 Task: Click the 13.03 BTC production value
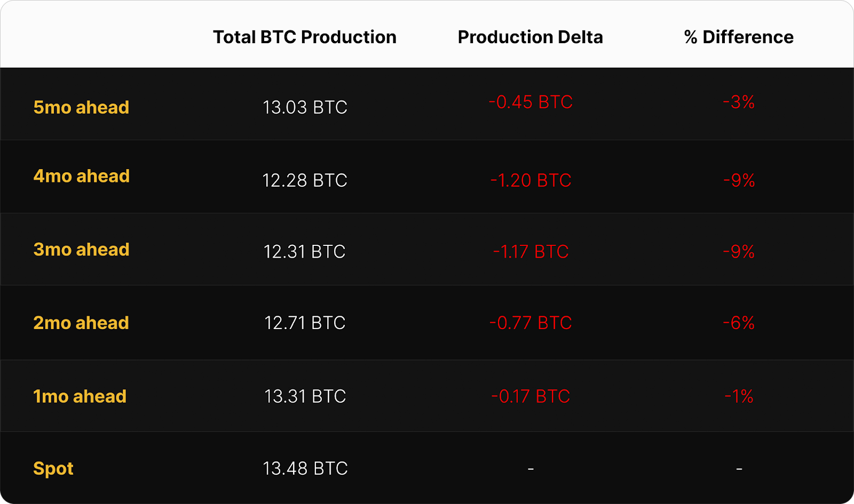click(x=305, y=108)
